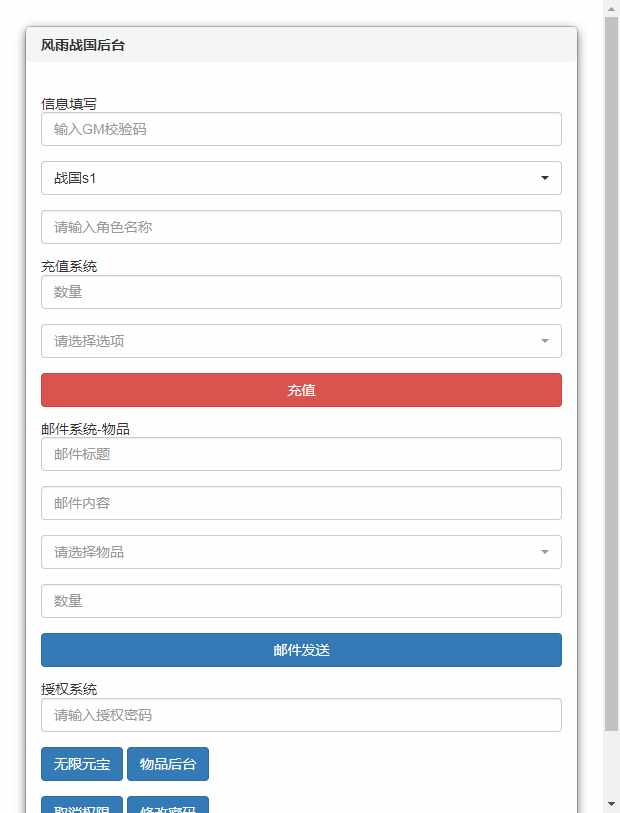Select the 请输入角色名称 character name field
620x813 pixels.
[x=300, y=227]
